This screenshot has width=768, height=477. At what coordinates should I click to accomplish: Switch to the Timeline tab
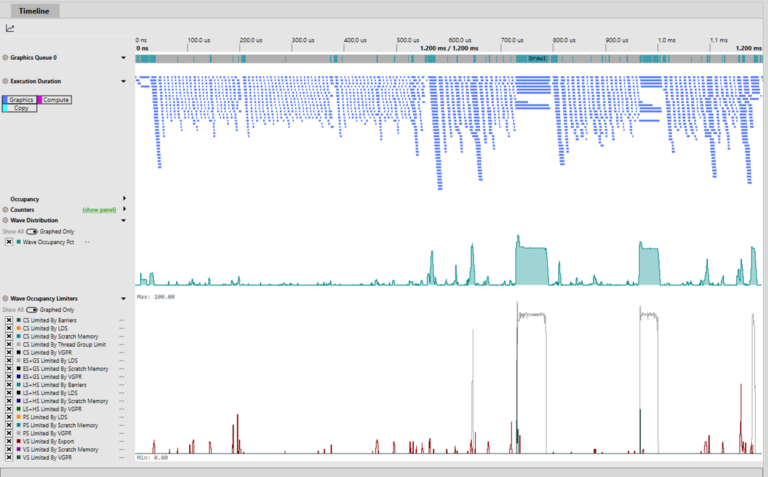[x=34, y=11]
